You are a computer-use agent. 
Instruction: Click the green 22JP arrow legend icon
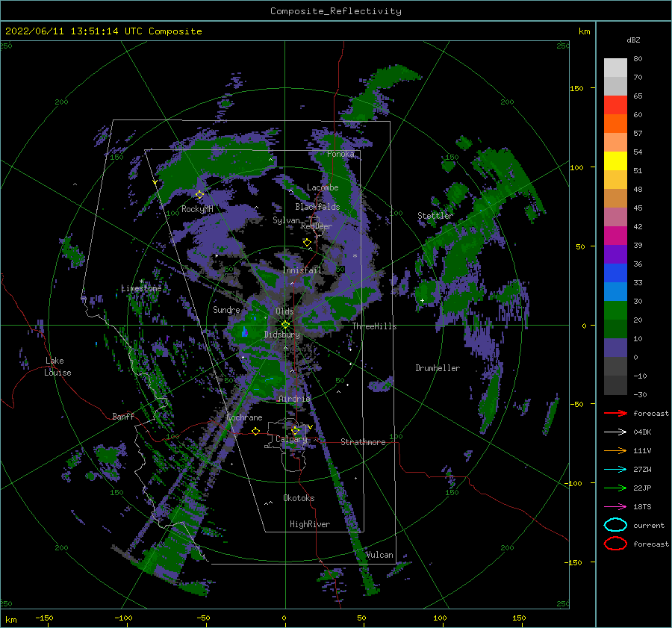pos(615,488)
